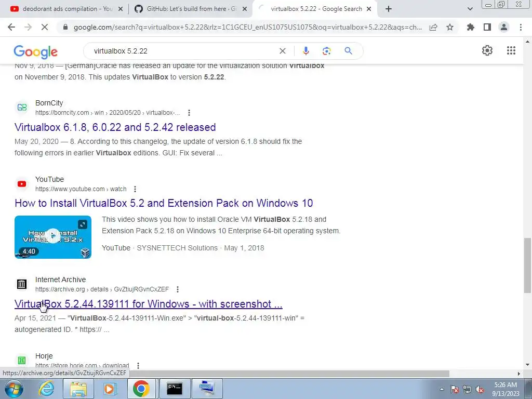Go to Google home via logo
532x399 pixels.
point(36,51)
